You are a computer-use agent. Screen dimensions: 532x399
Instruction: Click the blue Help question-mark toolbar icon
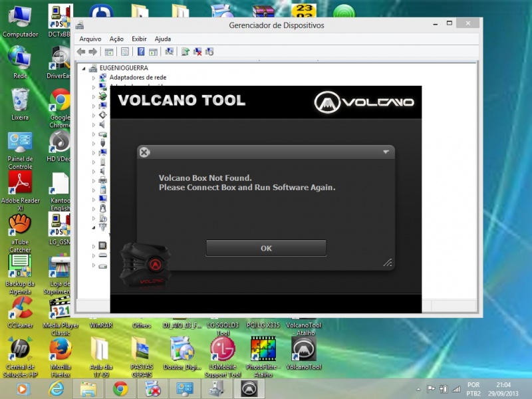pos(141,52)
